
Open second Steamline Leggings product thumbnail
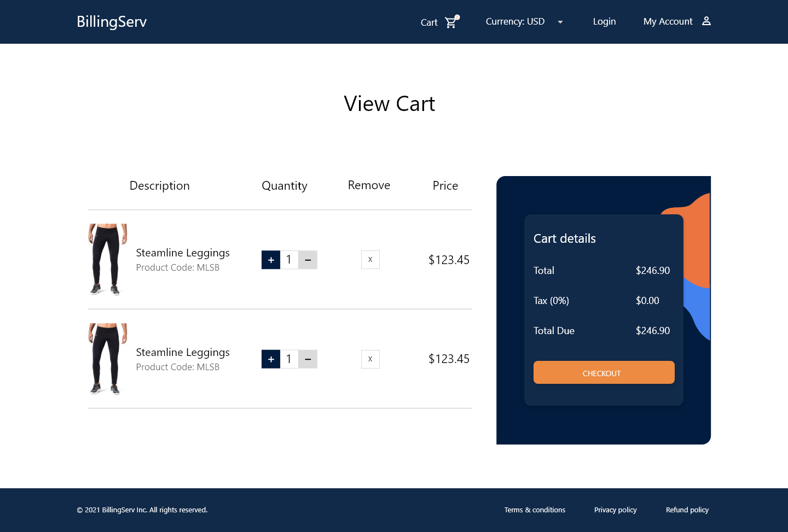(x=107, y=359)
